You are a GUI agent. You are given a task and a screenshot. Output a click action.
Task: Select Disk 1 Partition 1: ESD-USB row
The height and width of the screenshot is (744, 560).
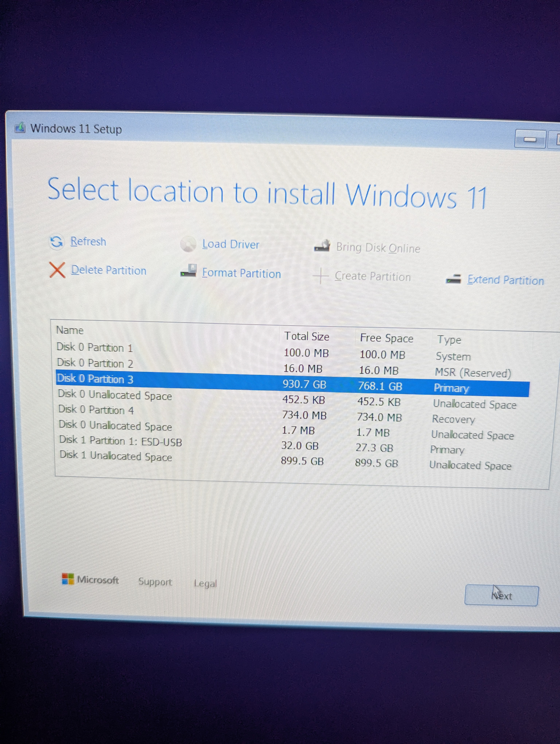(120, 441)
